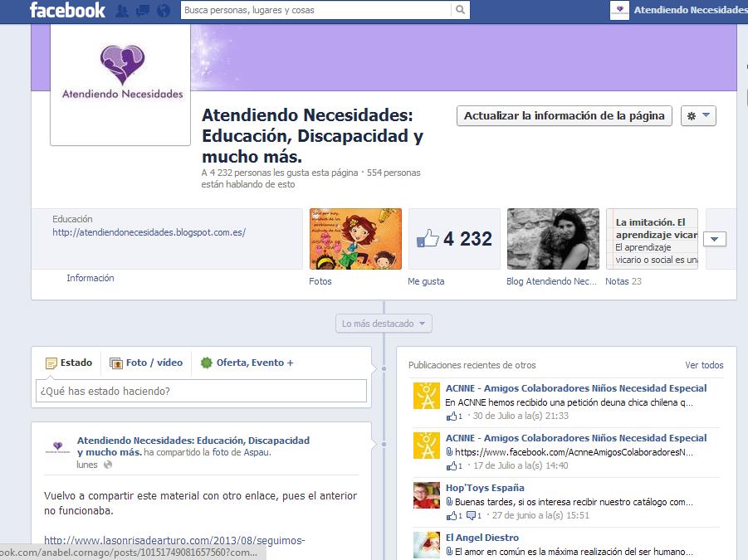Open the Blog Atendiendo Nec... thumbnail
Screen dimensions: 748x560
pos(553,239)
